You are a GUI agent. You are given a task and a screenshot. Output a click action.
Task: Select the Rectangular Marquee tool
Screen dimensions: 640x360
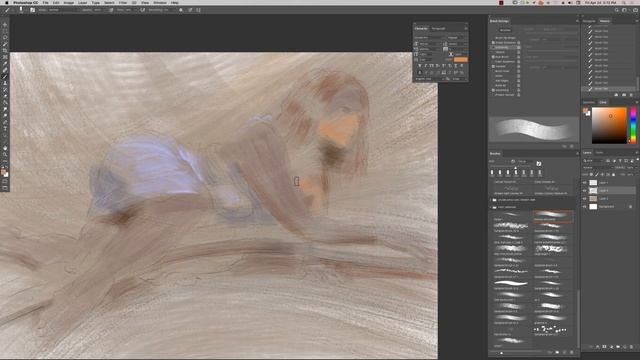coord(5,31)
